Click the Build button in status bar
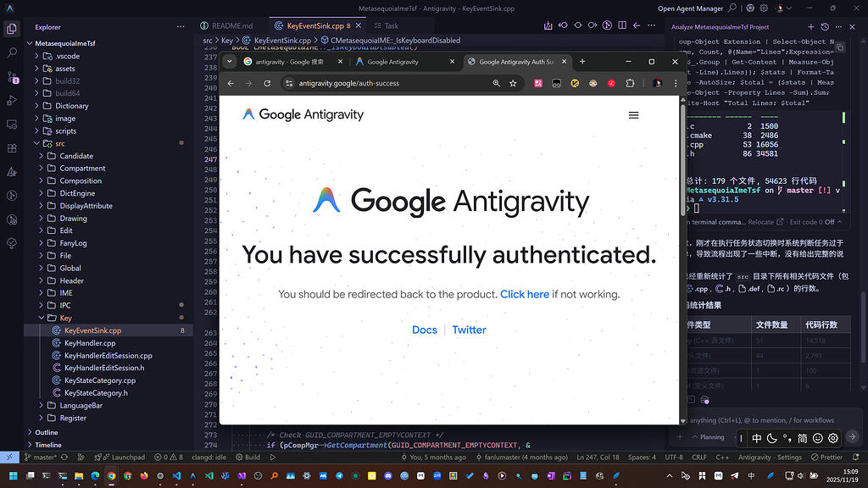Viewport: 868px width, 488px height. point(248,457)
